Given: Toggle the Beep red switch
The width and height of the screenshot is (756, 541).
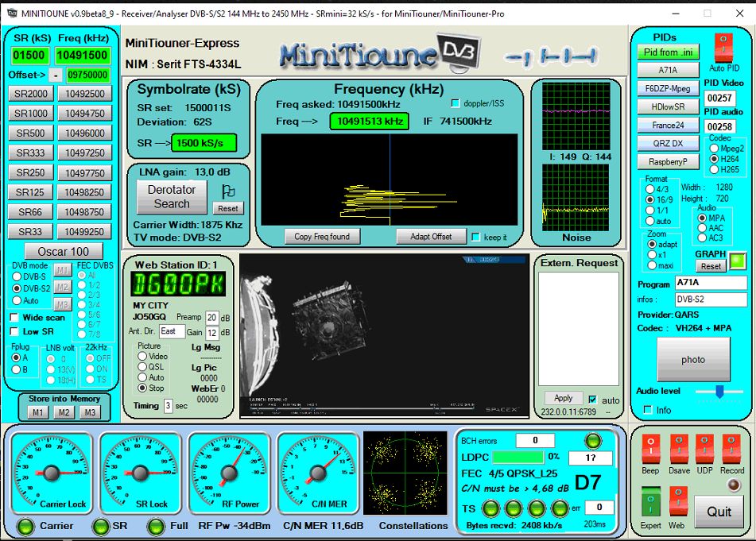Looking at the screenshot, I should coord(650,450).
